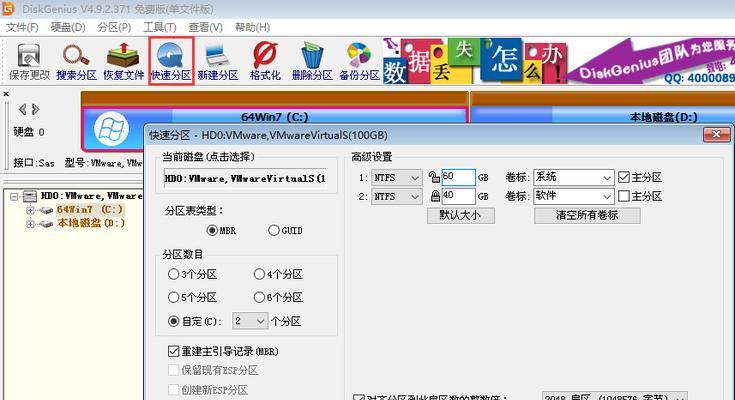This screenshot has width=735, height=400.
Task: Expand the 64Win7 (C:) tree node
Action: point(30,210)
